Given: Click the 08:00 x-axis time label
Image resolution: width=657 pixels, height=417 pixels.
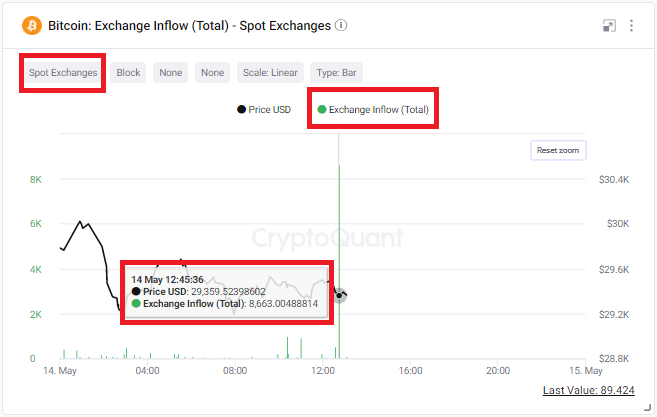Looking at the screenshot, I should pyautogui.click(x=235, y=371).
